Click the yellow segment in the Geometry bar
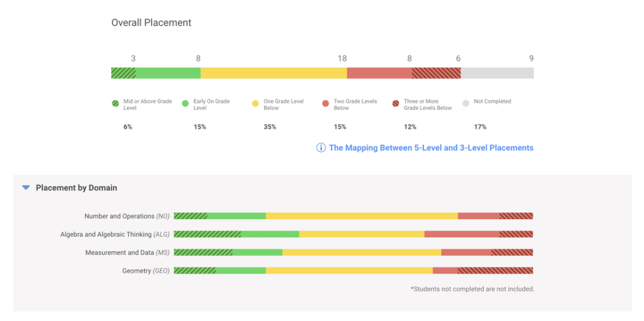This screenshot has width=644, height=321. coord(349,271)
